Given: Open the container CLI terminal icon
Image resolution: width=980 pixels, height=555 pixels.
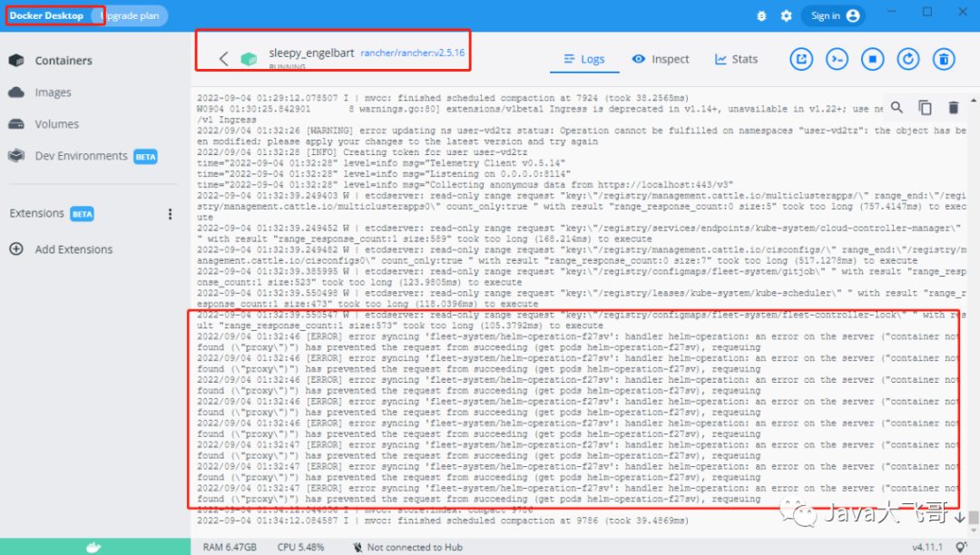Looking at the screenshot, I should 837,59.
